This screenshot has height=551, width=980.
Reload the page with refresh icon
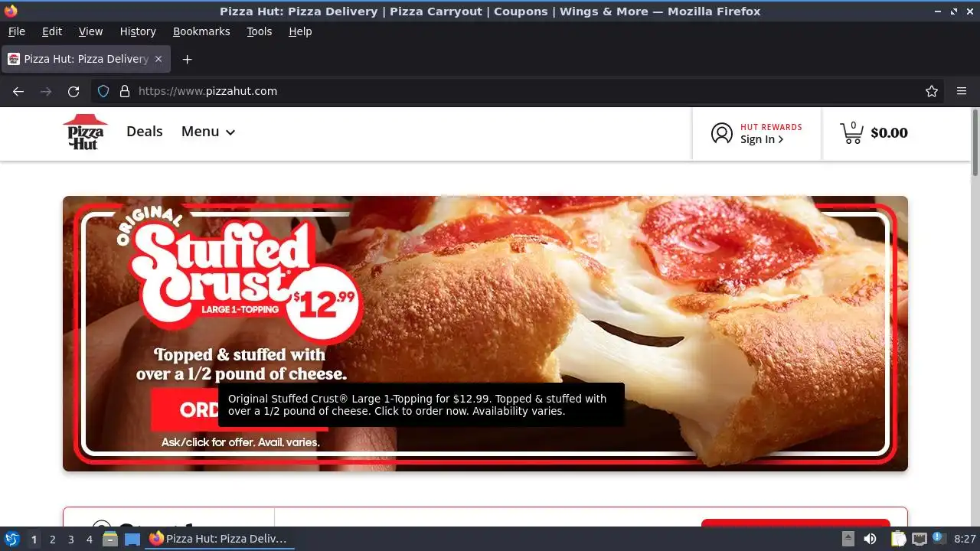pyautogui.click(x=73, y=91)
